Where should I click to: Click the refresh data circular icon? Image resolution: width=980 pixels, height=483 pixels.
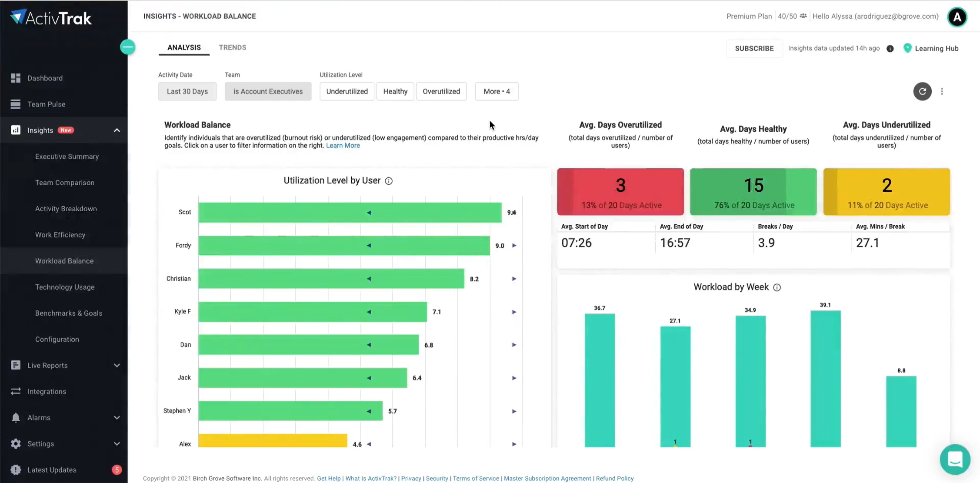tap(922, 91)
